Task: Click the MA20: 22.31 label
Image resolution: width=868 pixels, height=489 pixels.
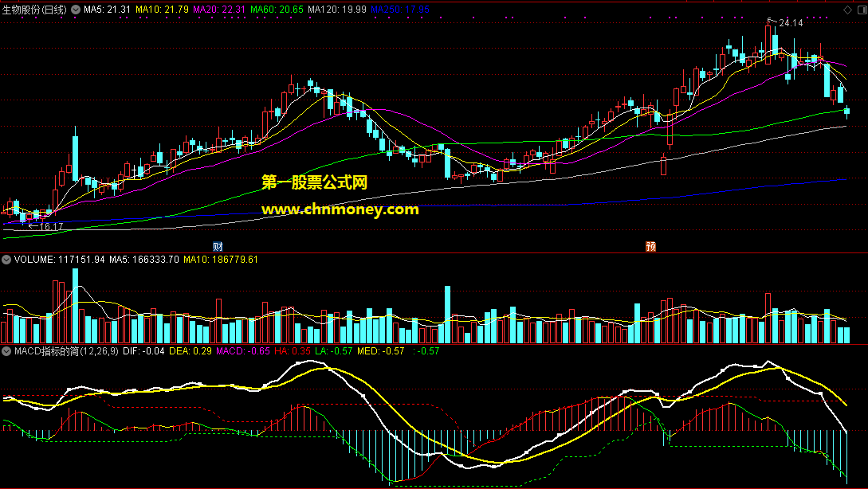Action: tap(219, 10)
